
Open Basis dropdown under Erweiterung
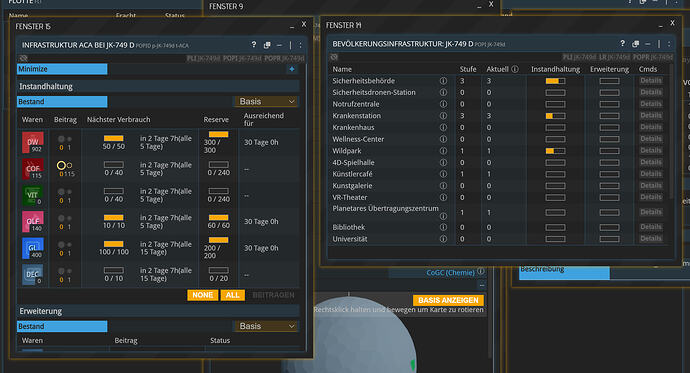click(266, 326)
